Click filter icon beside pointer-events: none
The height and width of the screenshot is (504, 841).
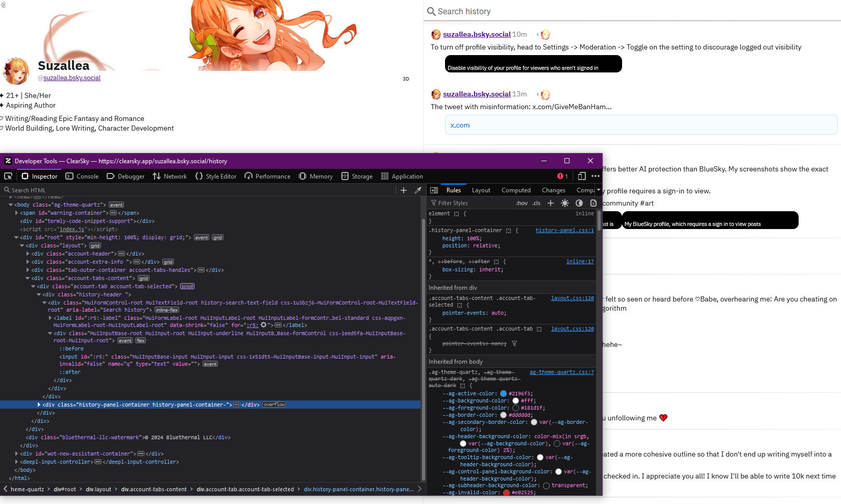click(514, 343)
